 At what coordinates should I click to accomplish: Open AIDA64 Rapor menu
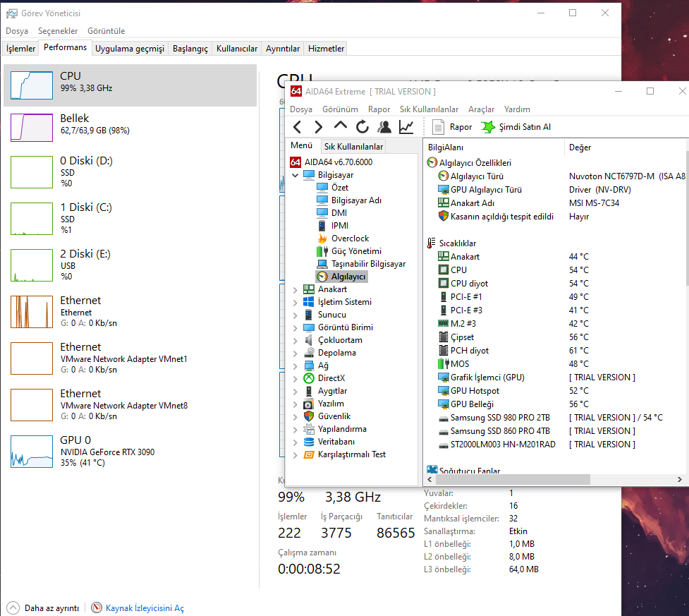pyautogui.click(x=379, y=109)
